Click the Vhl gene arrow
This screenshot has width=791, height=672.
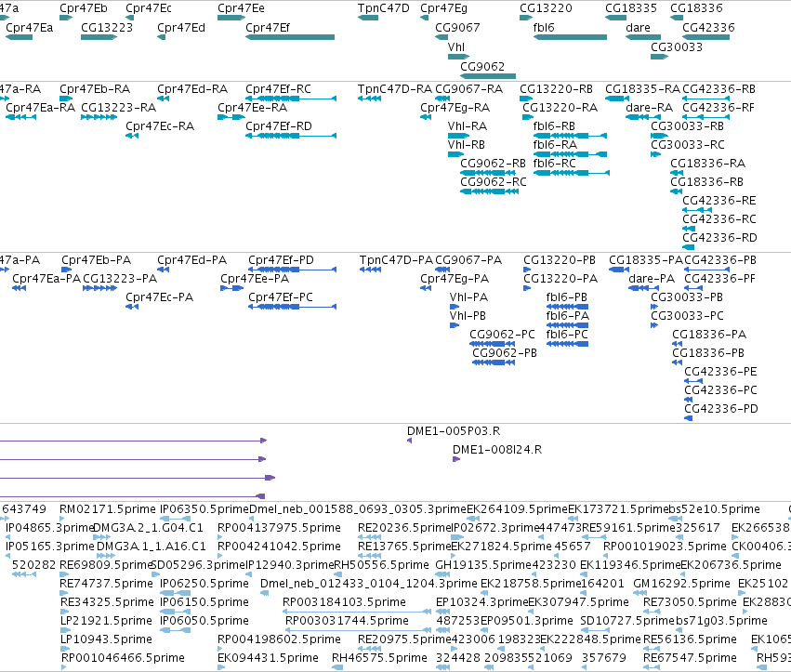(458, 57)
